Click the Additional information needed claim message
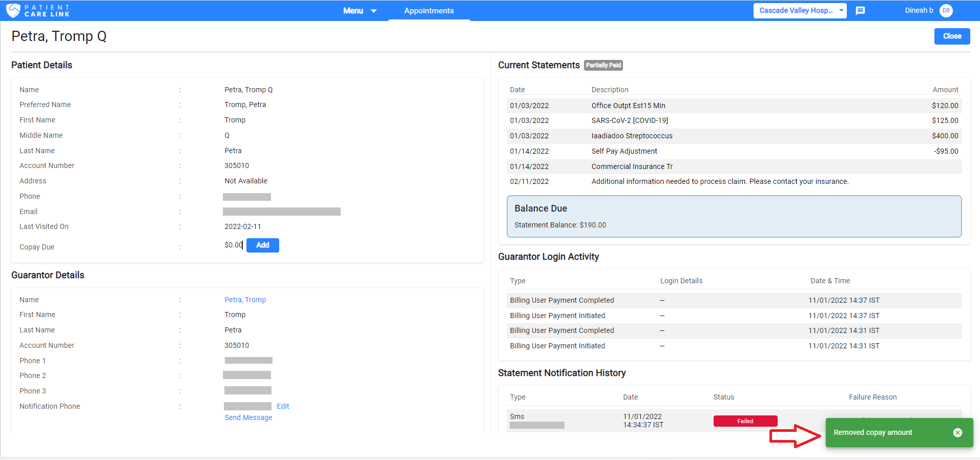 (720, 181)
